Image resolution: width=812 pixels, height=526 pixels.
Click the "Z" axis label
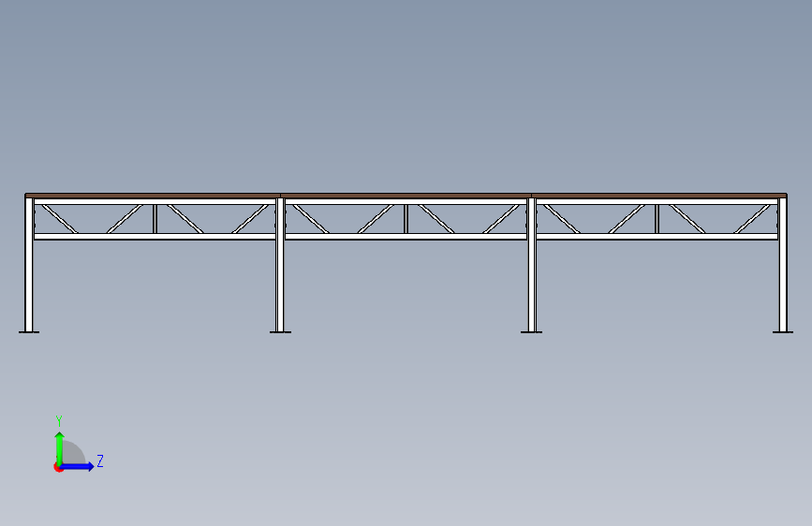click(100, 460)
